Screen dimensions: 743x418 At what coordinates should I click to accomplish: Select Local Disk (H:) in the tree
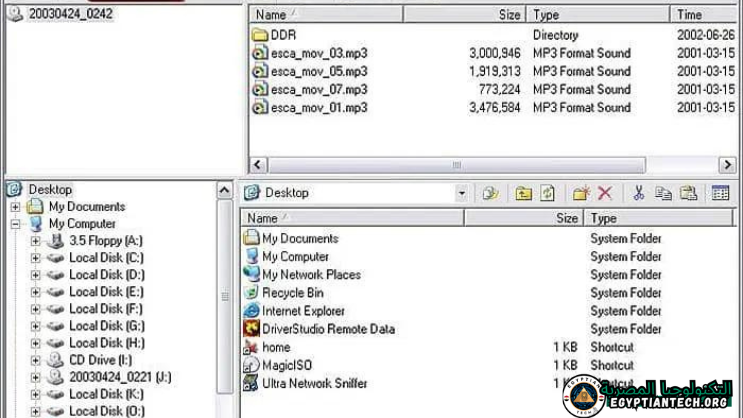107,343
